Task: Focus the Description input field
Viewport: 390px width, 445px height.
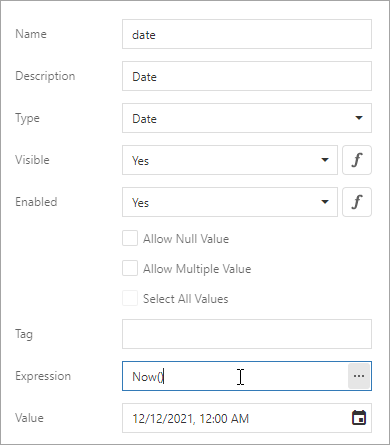Action: (247, 76)
